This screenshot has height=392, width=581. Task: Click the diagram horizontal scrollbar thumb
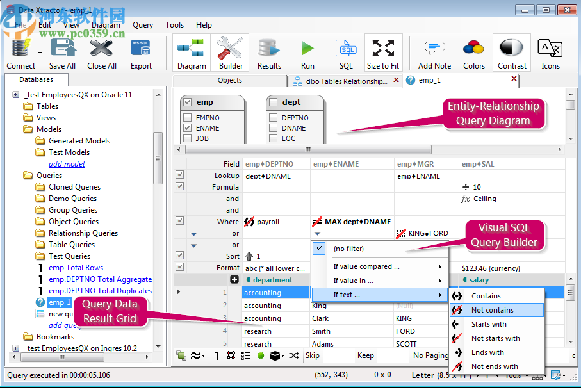click(x=308, y=149)
